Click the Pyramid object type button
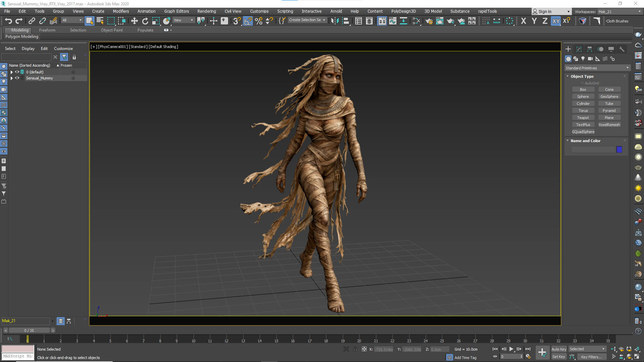The height and width of the screenshot is (362, 644). pyautogui.click(x=609, y=111)
